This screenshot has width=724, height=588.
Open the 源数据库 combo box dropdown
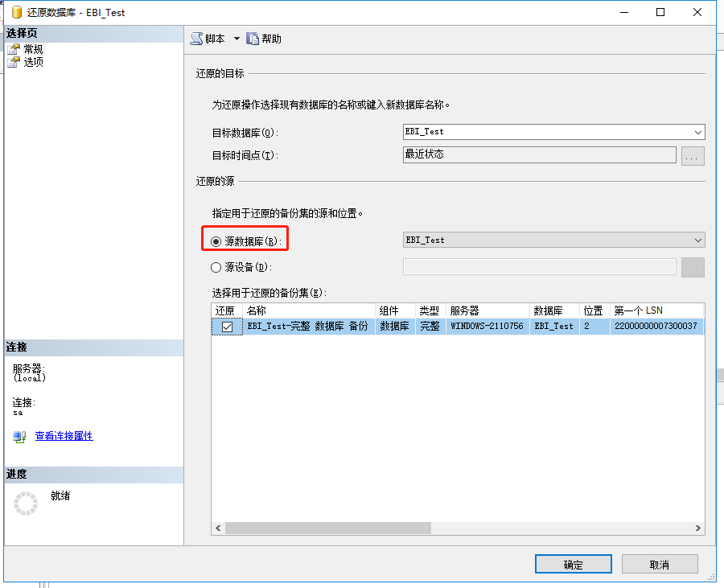(x=697, y=239)
